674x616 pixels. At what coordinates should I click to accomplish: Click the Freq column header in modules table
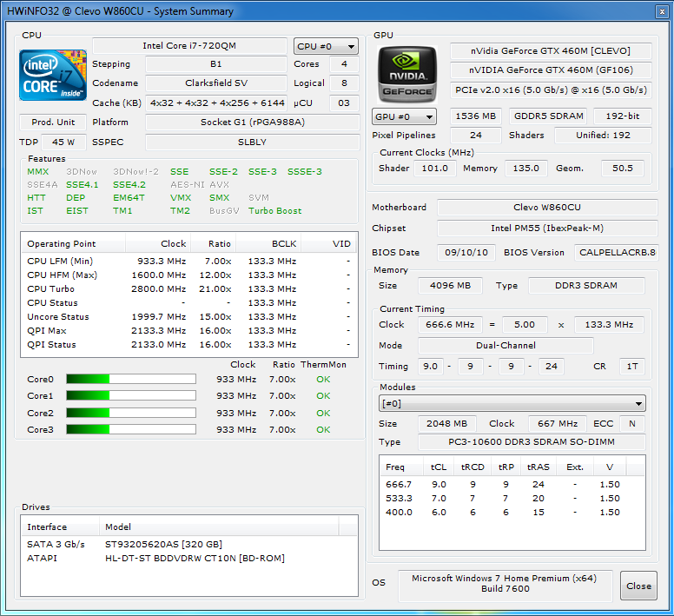401,467
